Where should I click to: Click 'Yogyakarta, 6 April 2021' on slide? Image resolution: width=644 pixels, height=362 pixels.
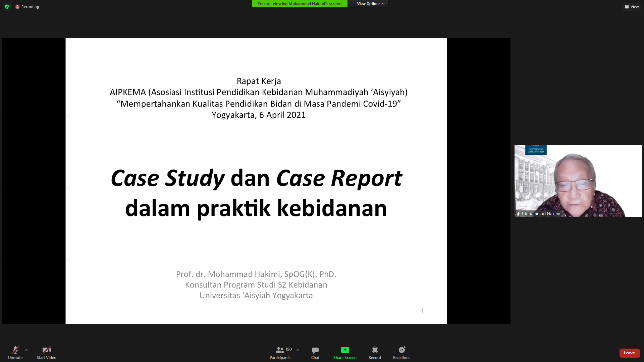[x=259, y=115]
